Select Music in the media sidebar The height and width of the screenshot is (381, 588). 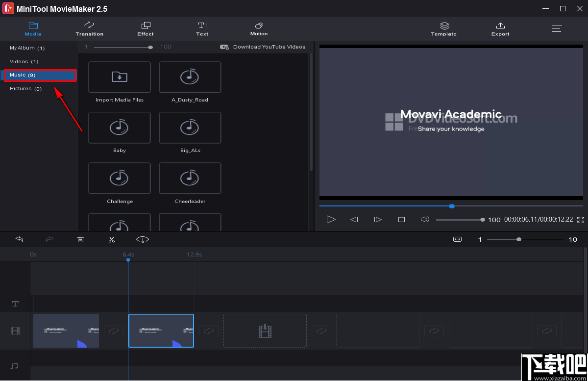tap(39, 75)
